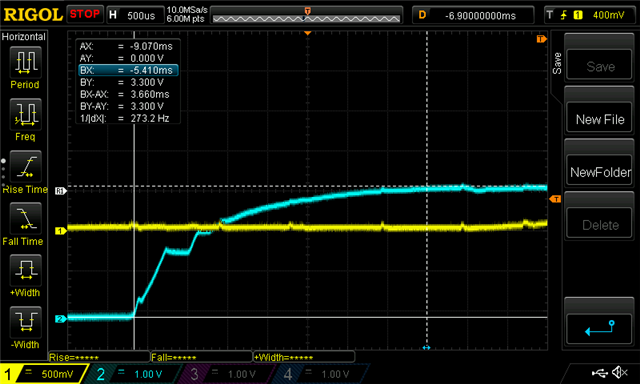The image size is (640, 384).
Task: Activate the -Width measurement icon
Action: coord(25,322)
